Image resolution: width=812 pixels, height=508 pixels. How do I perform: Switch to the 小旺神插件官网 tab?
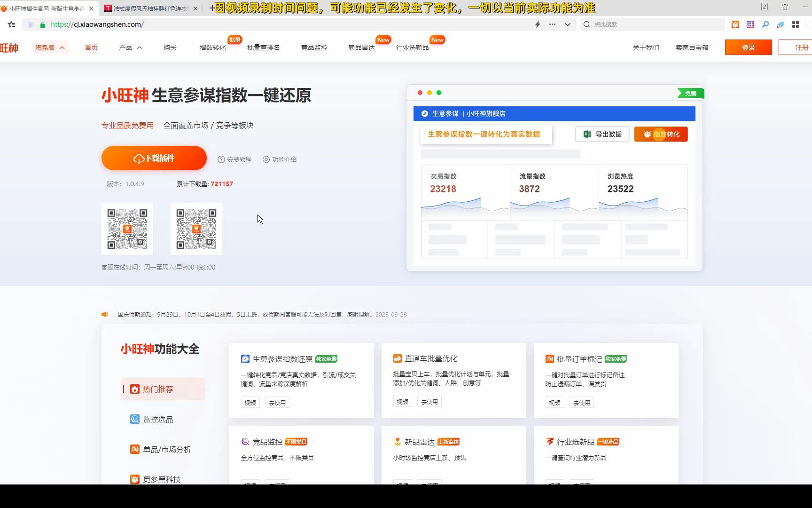[x=47, y=8]
